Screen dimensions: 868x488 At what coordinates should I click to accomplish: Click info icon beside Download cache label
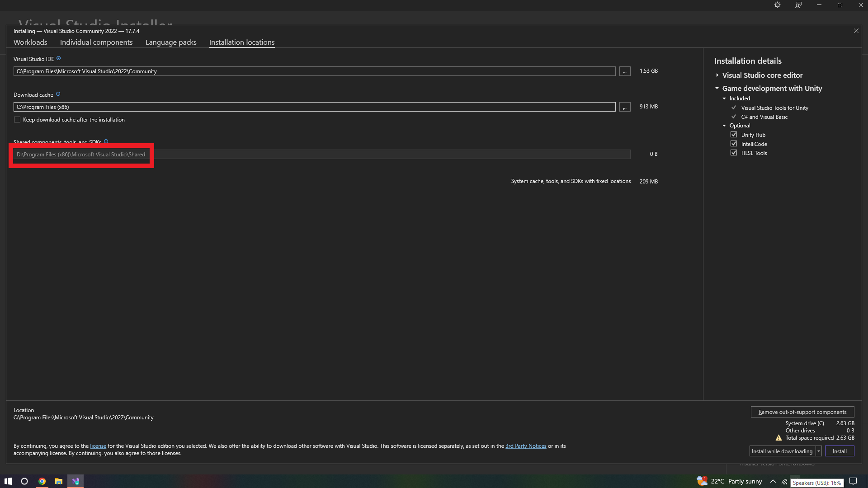[x=58, y=94]
